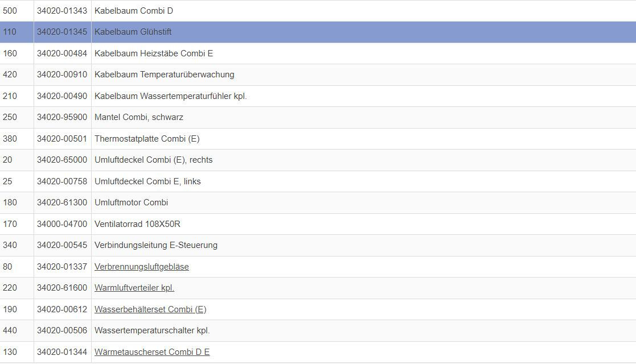Select the highlighted Kabelbaum Glühstift row
The width and height of the screenshot is (636, 364).
[x=133, y=32]
